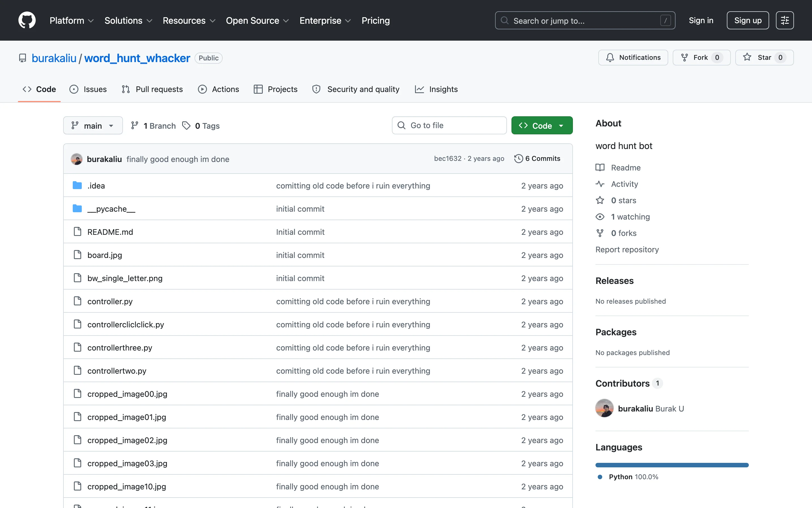
Task: Click the fork icon beside 0 forks
Action: click(600, 233)
